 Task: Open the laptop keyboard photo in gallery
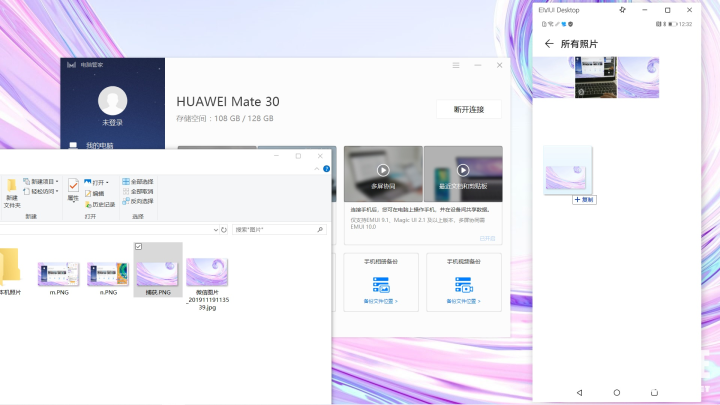[x=596, y=77]
